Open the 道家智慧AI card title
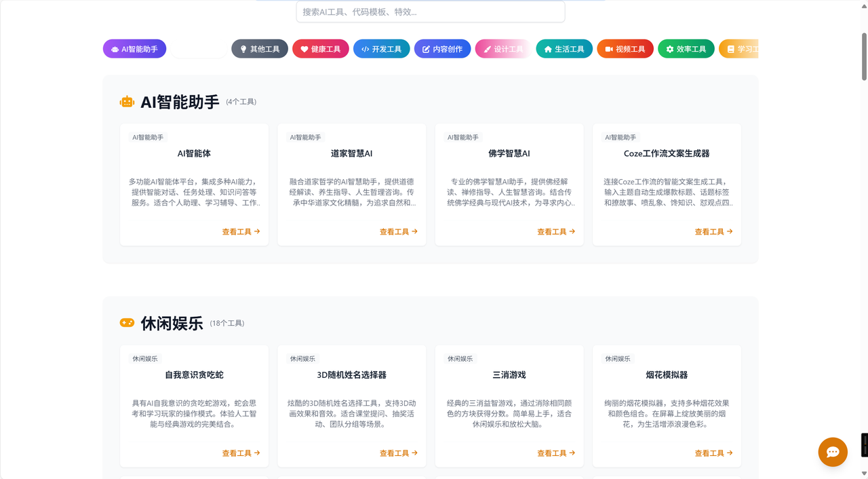 coord(352,153)
